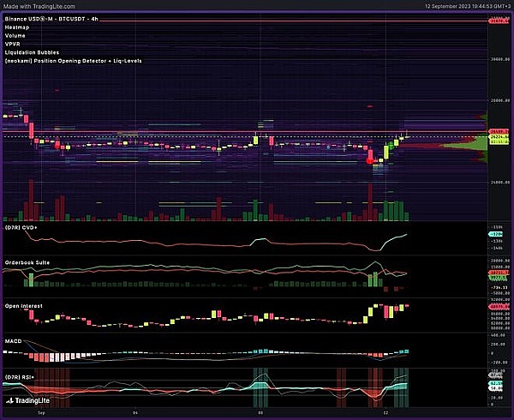This screenshot has width=514, height=420.
Task: Toggle the Heatmap layer label
Action: [x=18, y=27]
